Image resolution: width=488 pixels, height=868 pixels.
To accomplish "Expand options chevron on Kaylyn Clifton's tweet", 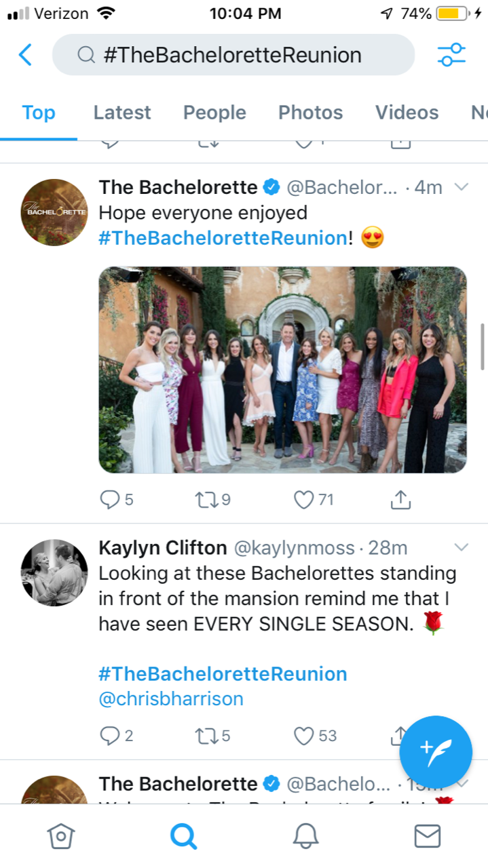I will click(462, 547).
